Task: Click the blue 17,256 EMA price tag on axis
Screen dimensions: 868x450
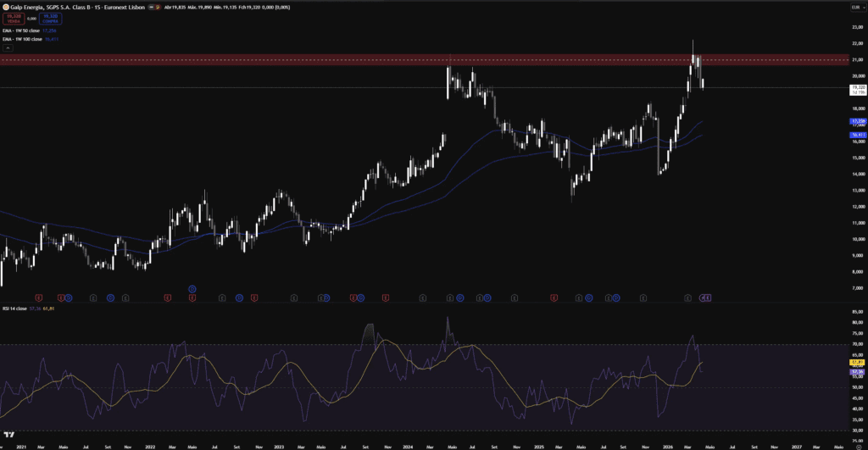Action: (857, 121)
